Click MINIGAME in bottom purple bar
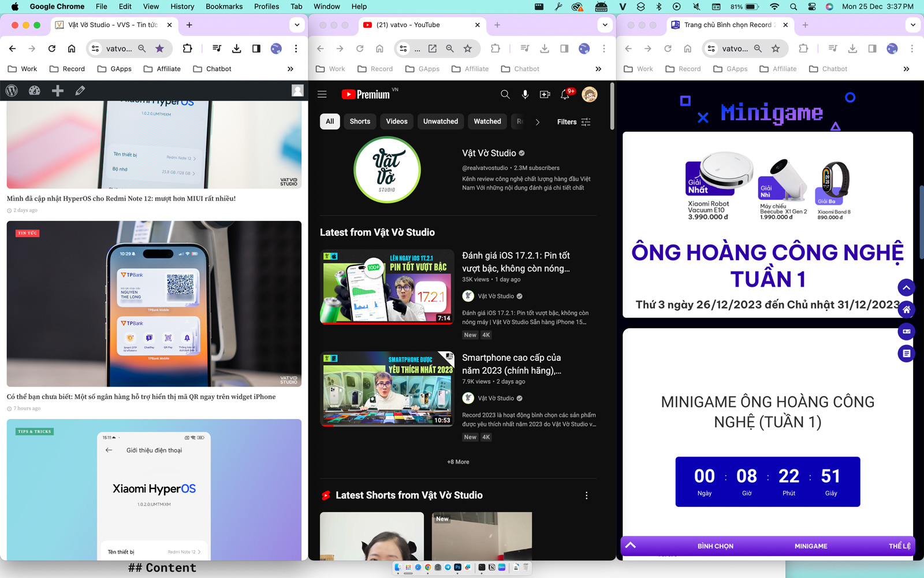 point(811,546)
